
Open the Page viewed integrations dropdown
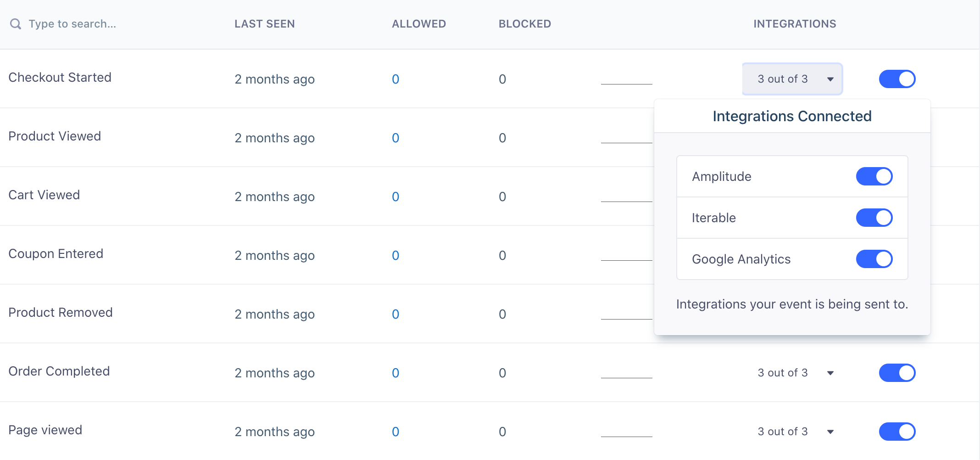(796, 432)
